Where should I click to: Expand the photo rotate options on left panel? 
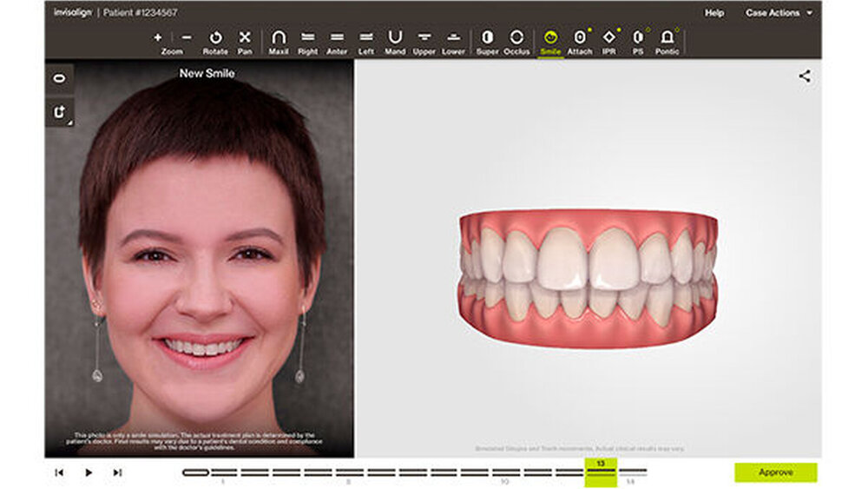(60, 112)
